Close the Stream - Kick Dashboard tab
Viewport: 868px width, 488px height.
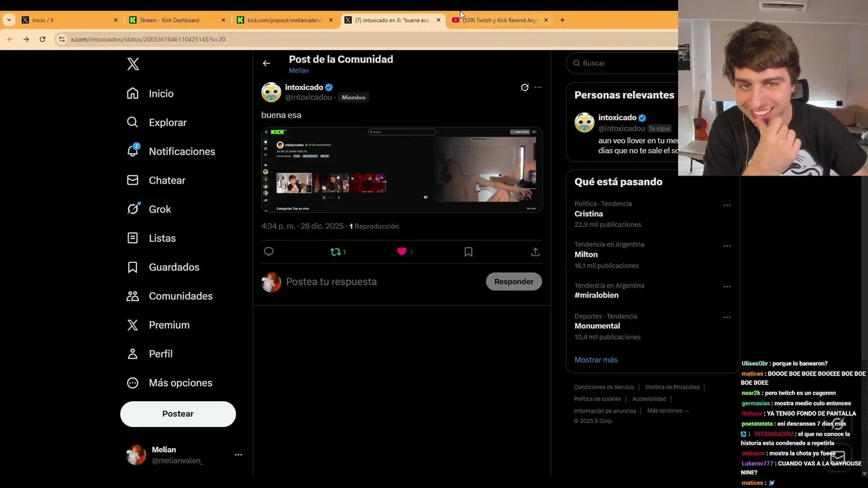[x=223, y=20]
